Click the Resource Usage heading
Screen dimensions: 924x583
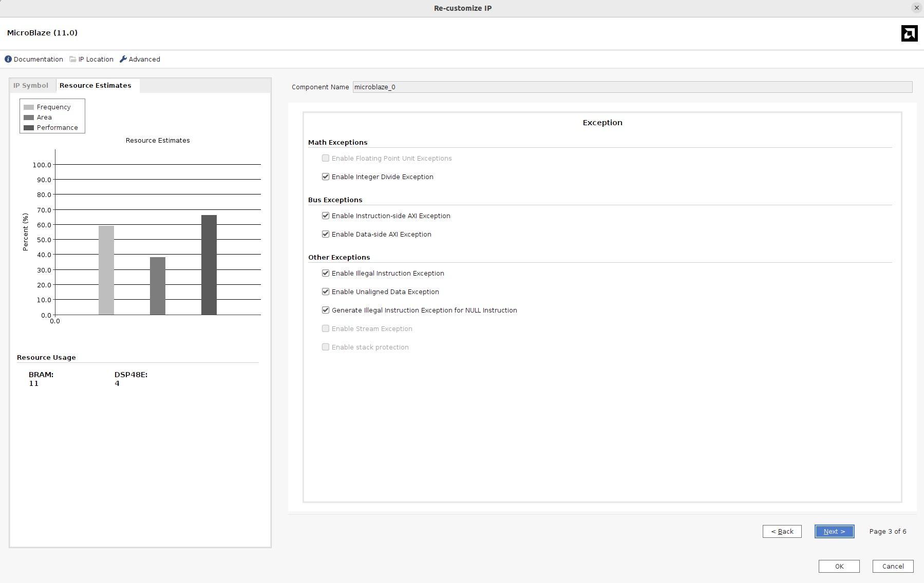pyautogui.click(x=46, y=358)
